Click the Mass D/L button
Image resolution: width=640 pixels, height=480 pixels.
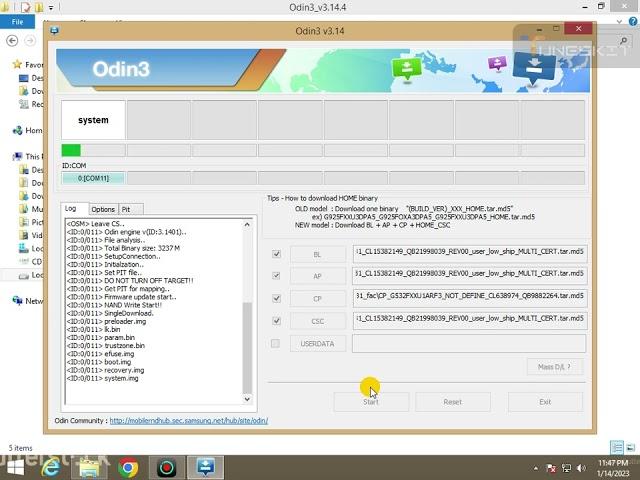click(x=554, y=367)
